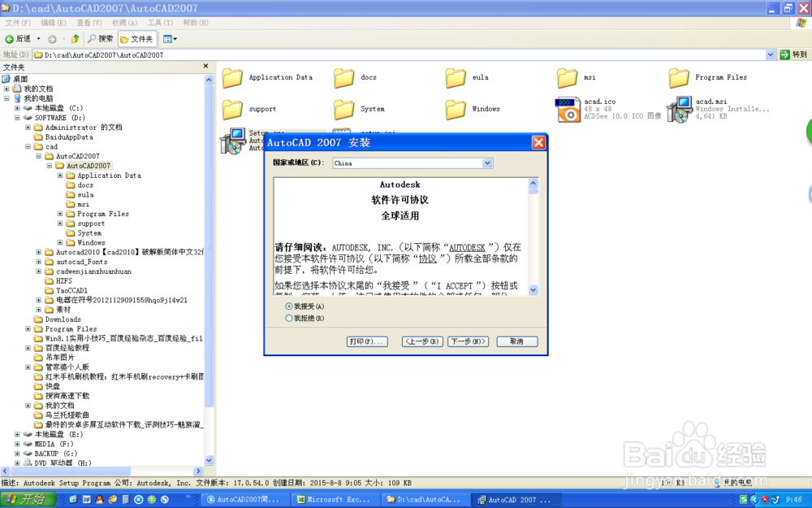
Task: Open the Application Data folder icon
Action: coord(232,78)
